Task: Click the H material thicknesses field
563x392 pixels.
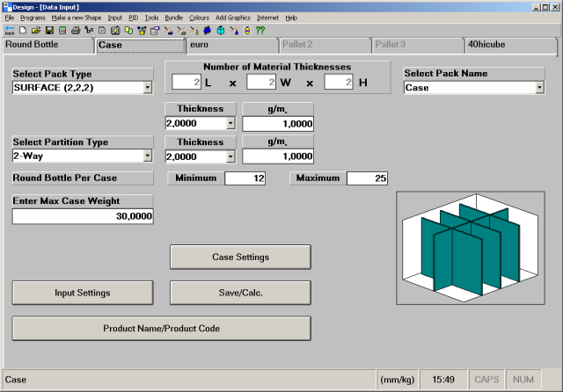Action: pyautogui.click(x=339, y=82)
